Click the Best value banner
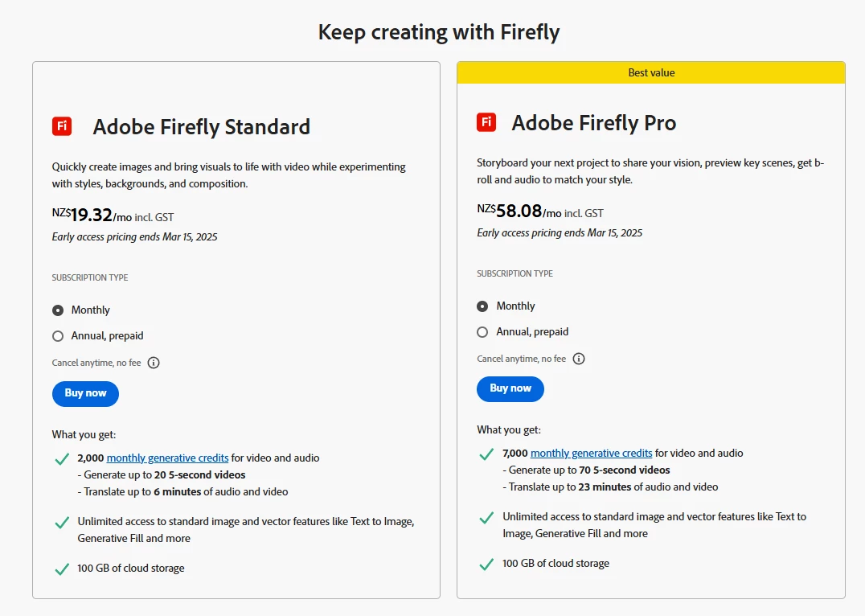Image resolution: width=865 pixels, height=616 pixels. (x=651, y=72)
